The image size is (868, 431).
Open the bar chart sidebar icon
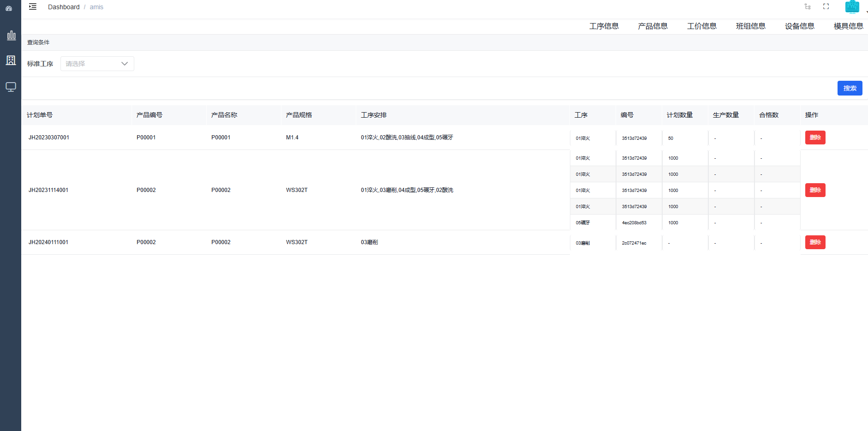point(11,35)
